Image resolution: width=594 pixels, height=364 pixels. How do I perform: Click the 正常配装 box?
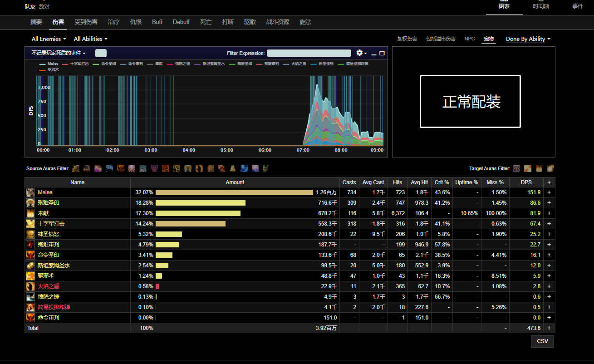(x=470, y=102)
